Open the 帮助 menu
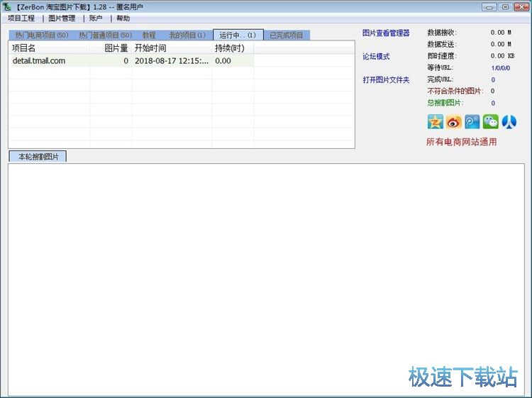The height and width of the screenshot is (398, 532). [x=123, y=18]
